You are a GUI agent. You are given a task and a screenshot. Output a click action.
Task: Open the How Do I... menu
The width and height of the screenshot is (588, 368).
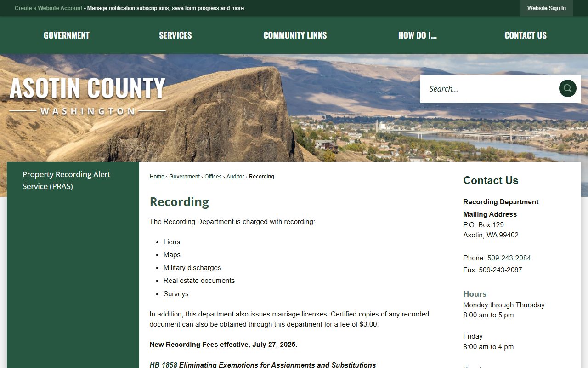pos(418,35)
